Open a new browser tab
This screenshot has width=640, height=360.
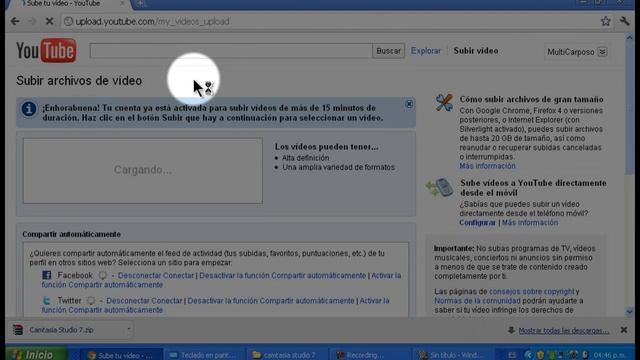141,4
